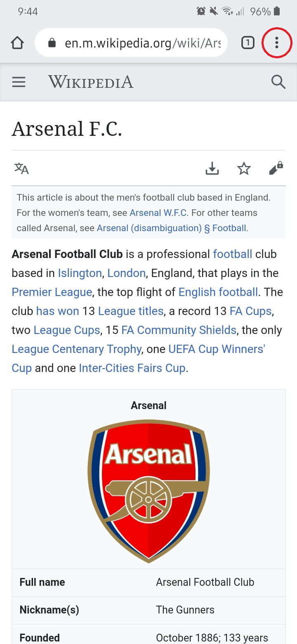Follow the Inter-Cities Fairs Cup link
297x644 pixels.
[132, 368]
